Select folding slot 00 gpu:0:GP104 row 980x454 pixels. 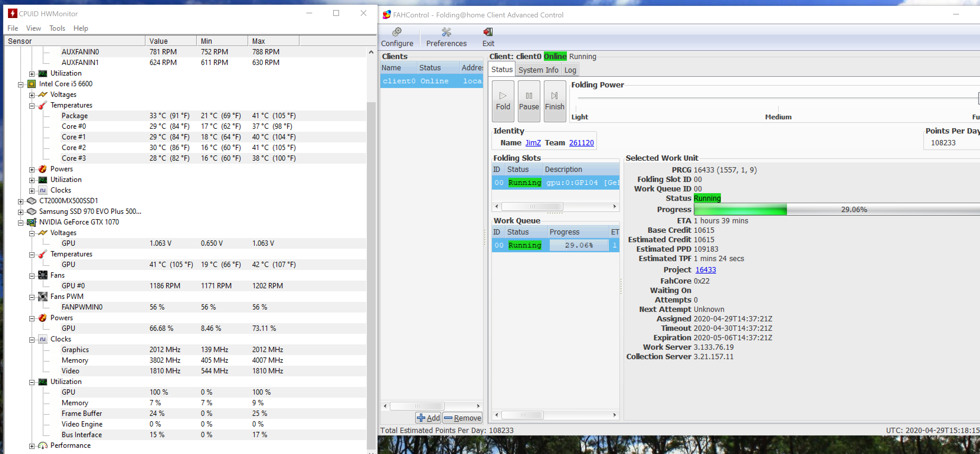(x=555, y=183)
